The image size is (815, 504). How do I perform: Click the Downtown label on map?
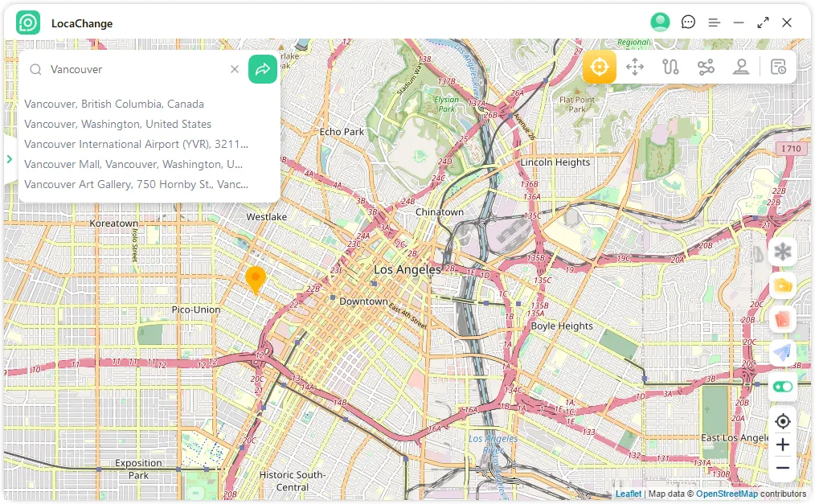[x=363, y=301]
